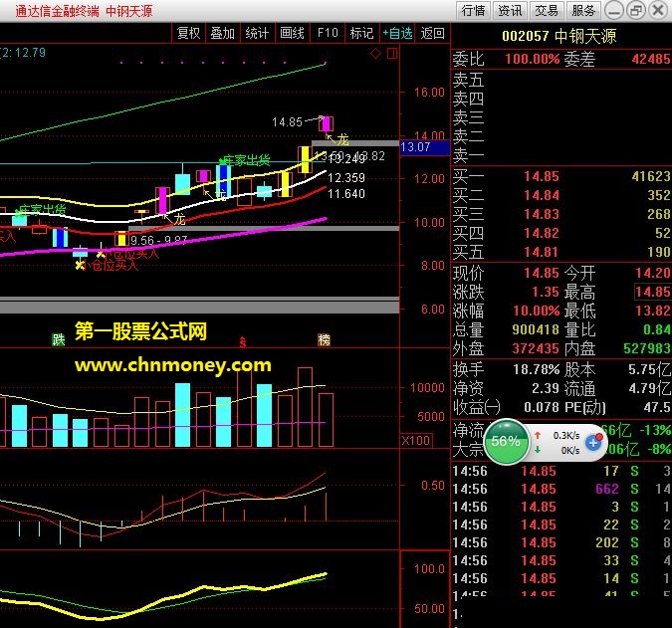The width and height of the screenshot is (672, 628).
Task: Click the 榜 marker icon
Action: coord(324,339)
